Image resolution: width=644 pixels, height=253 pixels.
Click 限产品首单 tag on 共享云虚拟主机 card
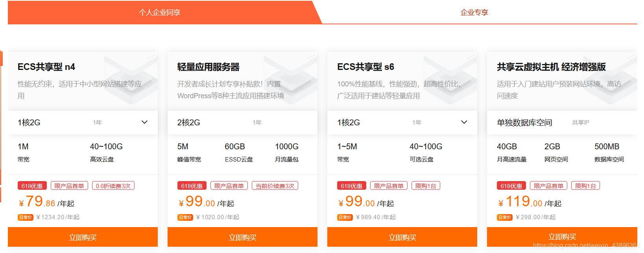click(x=548, y=186)
